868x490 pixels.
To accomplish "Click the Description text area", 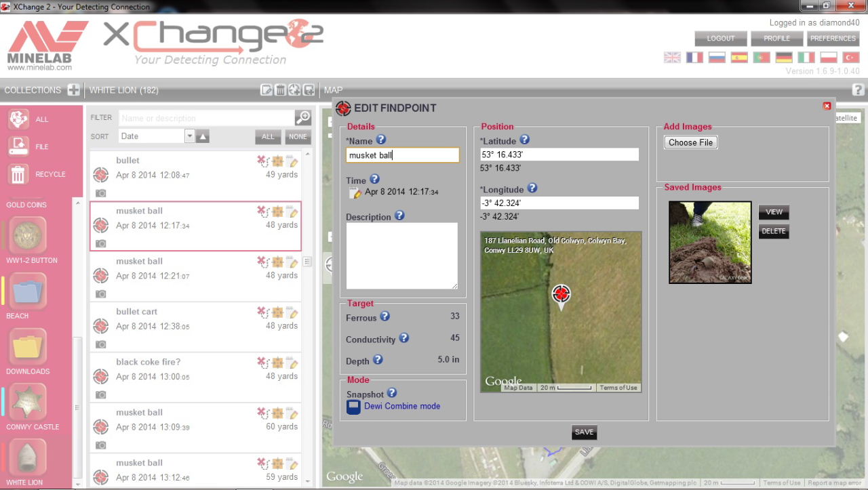I will [x=402, y=256].
